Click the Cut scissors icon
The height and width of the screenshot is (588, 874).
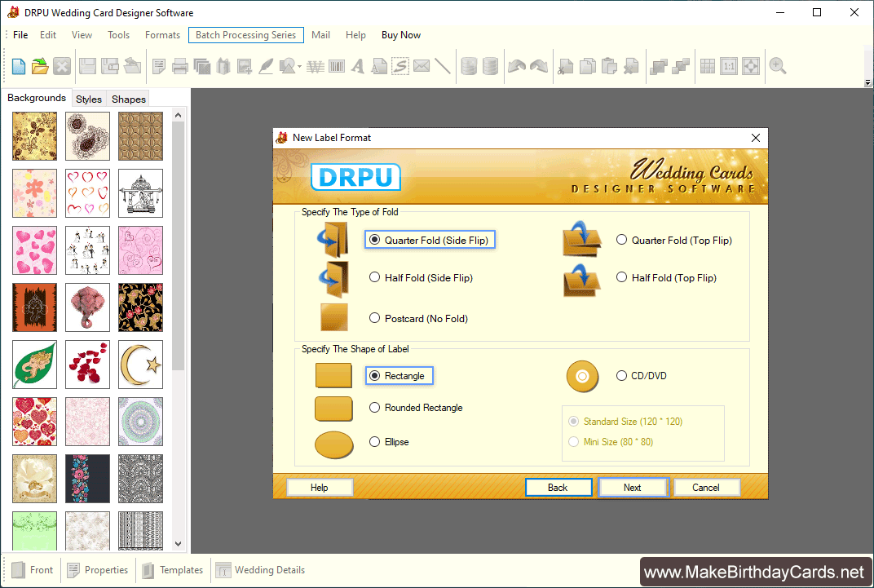coord(566,66)
